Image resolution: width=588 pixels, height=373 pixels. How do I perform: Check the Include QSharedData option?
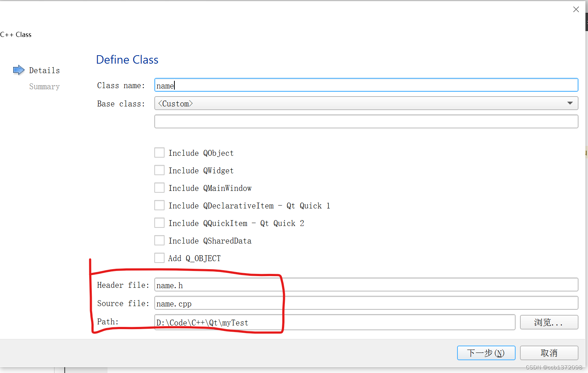tap(159, 240)
